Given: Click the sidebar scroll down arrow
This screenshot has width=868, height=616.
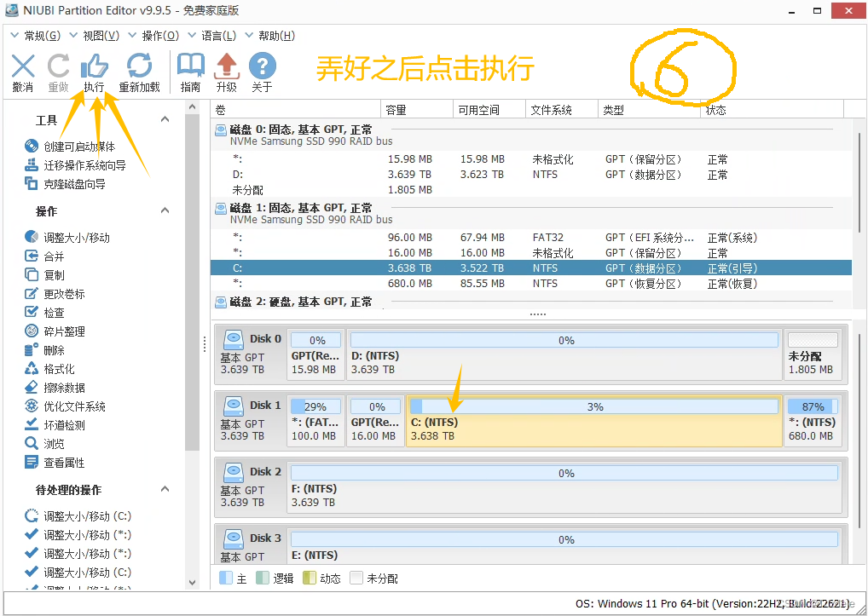Looking at the screenshot, I should tap(192, 582).
